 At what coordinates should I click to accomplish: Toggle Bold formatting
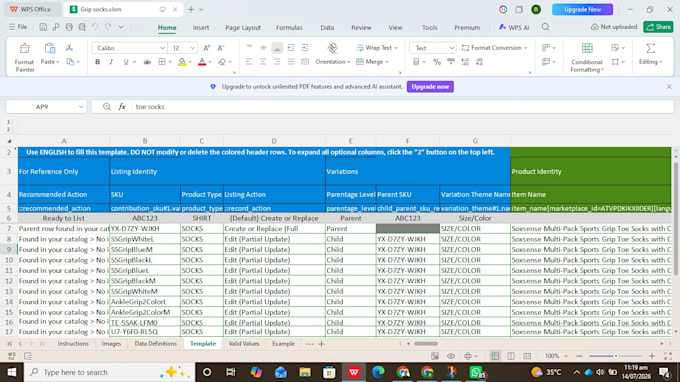pyautogui.click(x=98, y=62)
